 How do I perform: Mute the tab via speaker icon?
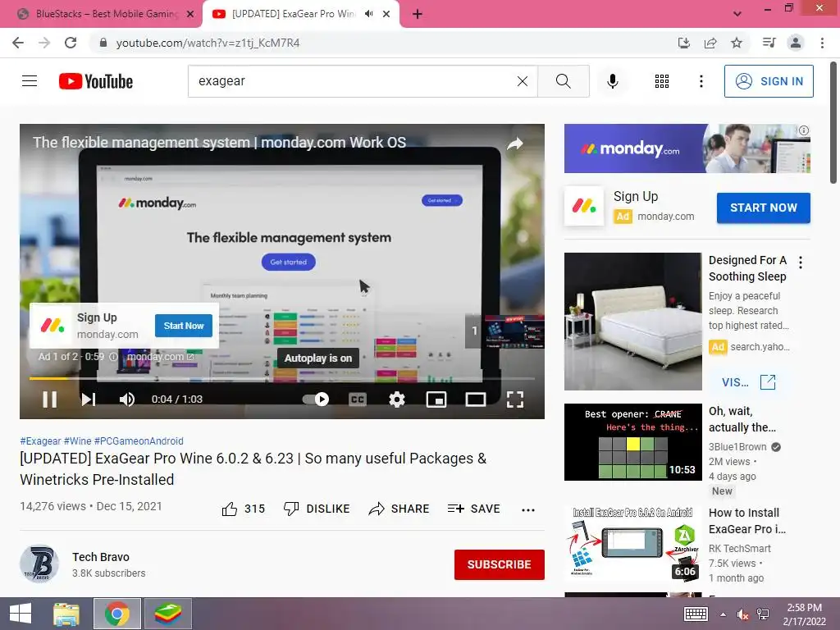368,14
